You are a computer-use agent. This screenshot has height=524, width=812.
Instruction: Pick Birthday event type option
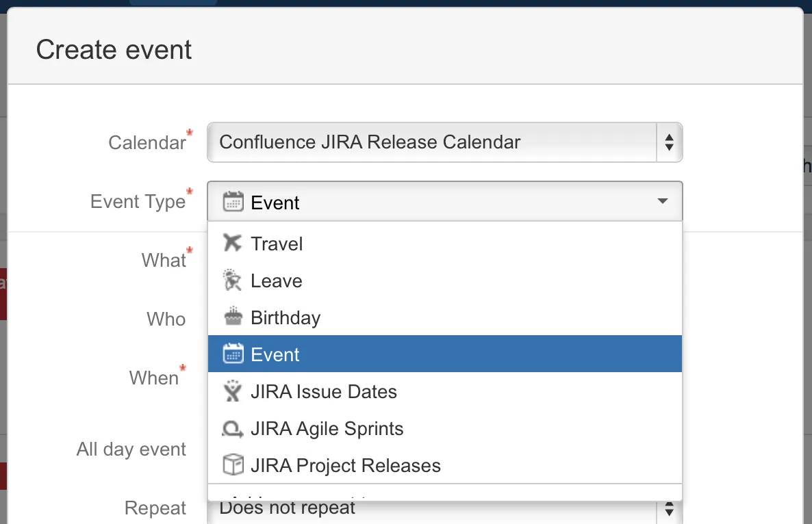[445, 317]
